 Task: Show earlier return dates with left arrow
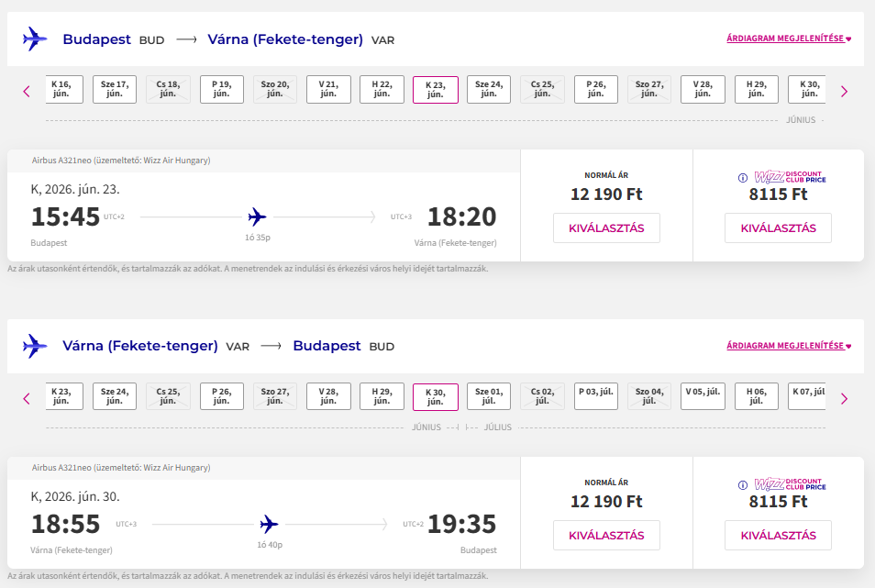(27, 398)
